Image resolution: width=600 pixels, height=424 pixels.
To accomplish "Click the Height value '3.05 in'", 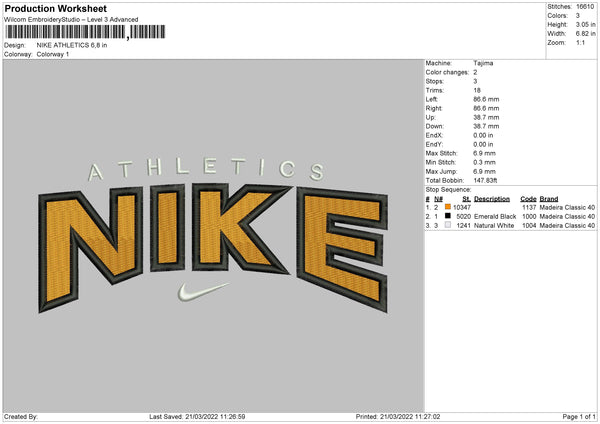I will pyautogui.click(x=585, y=24).
